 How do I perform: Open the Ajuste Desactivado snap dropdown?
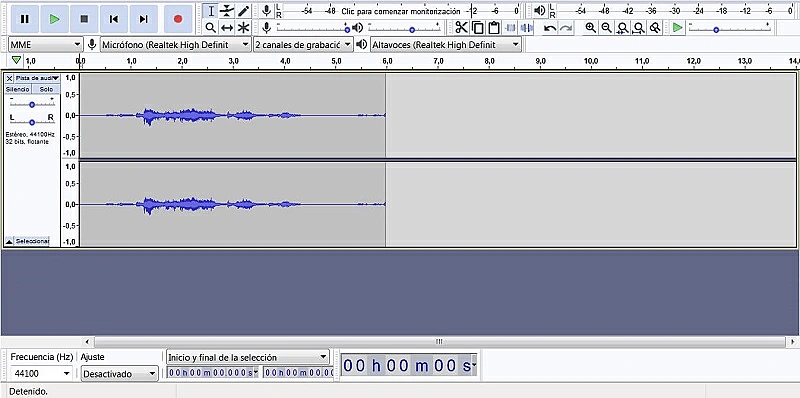pos(120,374)
